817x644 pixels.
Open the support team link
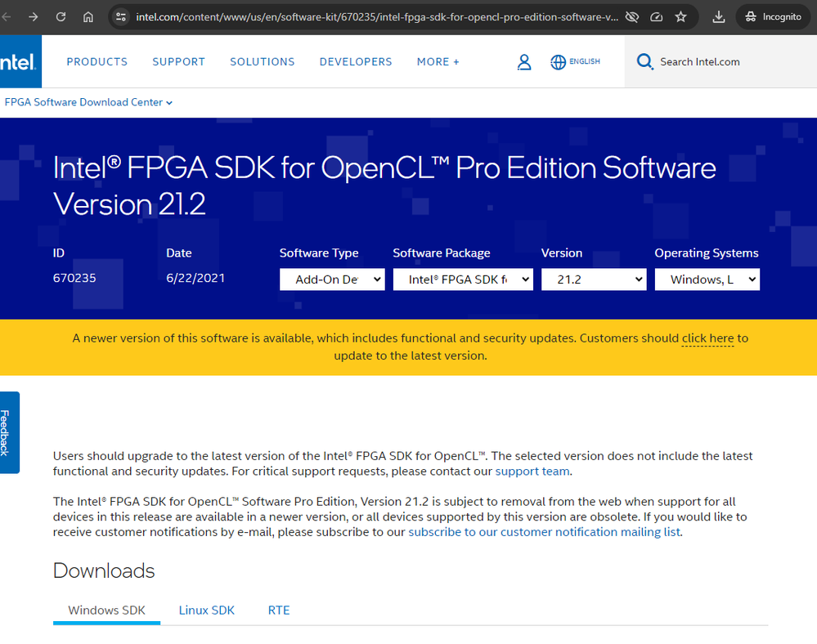click(x=532, y=472)
